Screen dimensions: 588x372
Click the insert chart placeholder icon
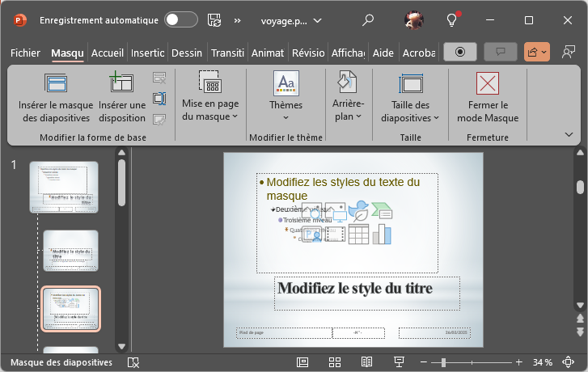click(x=382, y=234)
